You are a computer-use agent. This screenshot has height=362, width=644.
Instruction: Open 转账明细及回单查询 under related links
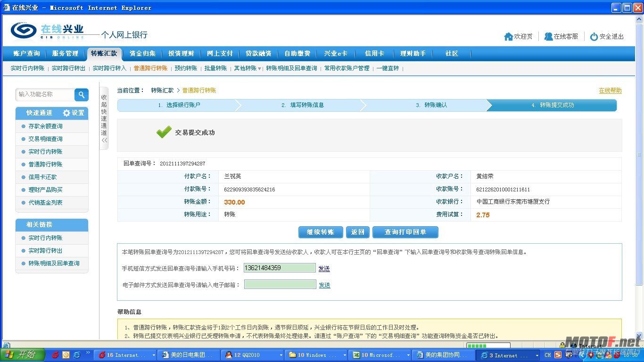pos(54,263)
